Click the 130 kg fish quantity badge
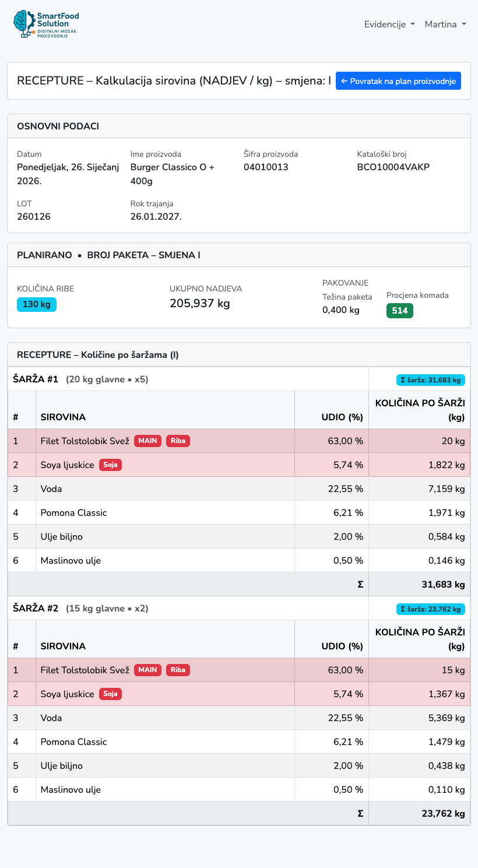 pos(37,304)
